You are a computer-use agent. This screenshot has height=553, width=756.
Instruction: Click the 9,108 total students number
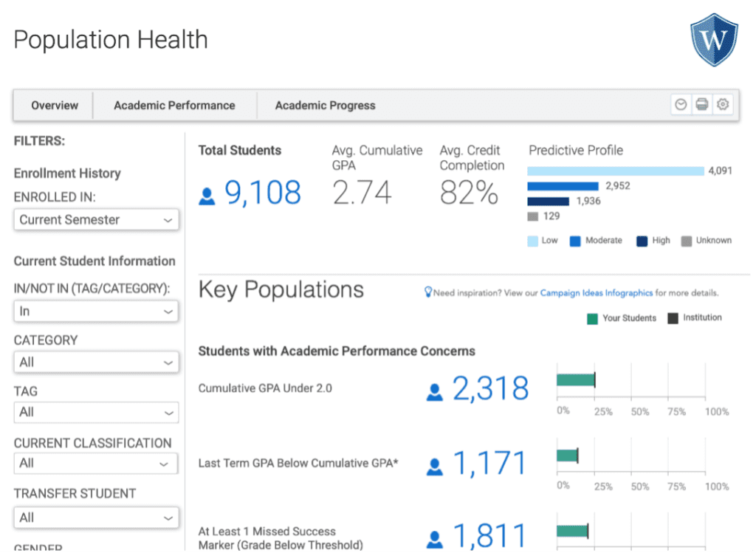pos(263,193)
